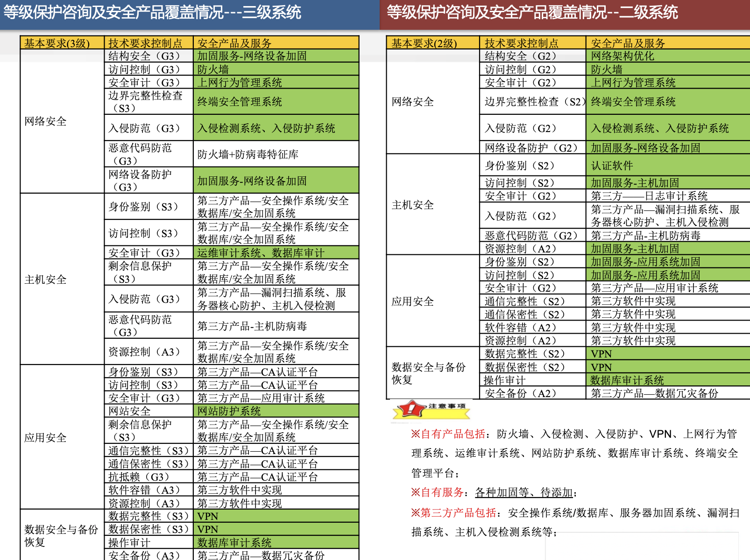Image resolution: width=750 pixels, height=560 pixels.
Task: Select 软件容错（A2） cell
Action: (532, 328)
